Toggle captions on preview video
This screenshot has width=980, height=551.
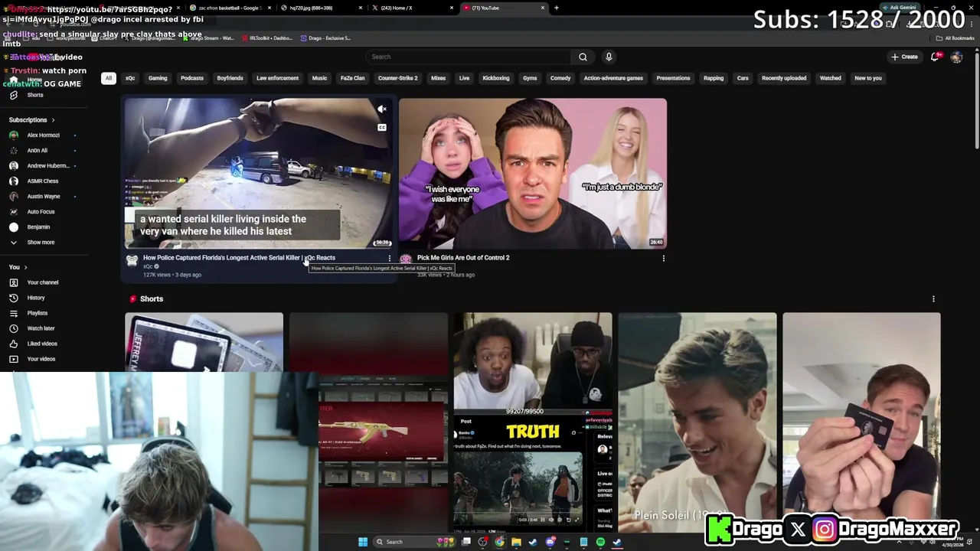coord(382,127)
